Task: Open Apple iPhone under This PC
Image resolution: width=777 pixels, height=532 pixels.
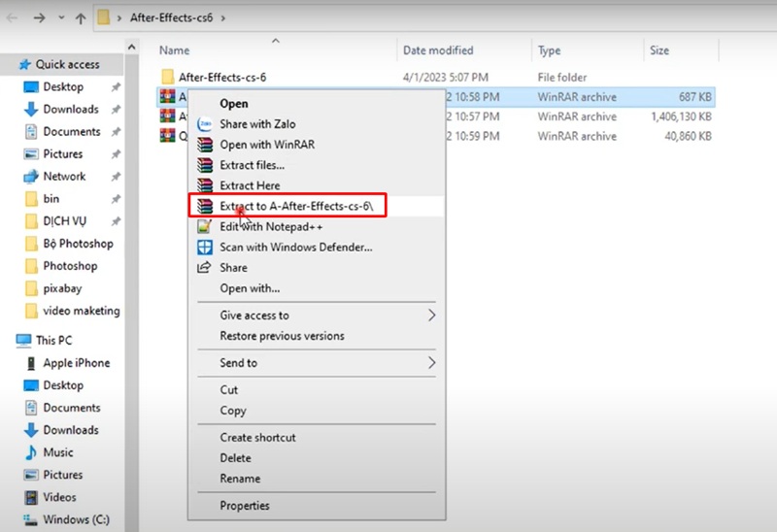Action: [77, 362]
